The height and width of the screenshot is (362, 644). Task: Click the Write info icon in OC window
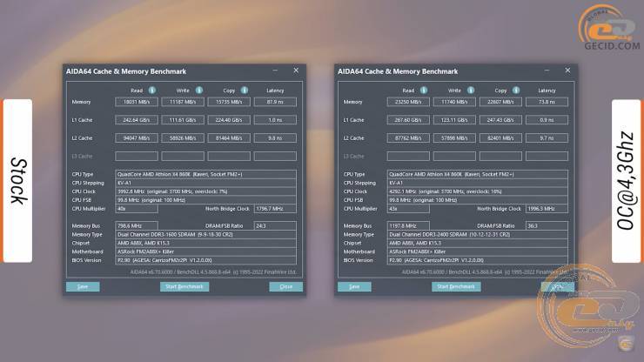tap(471, 90)
